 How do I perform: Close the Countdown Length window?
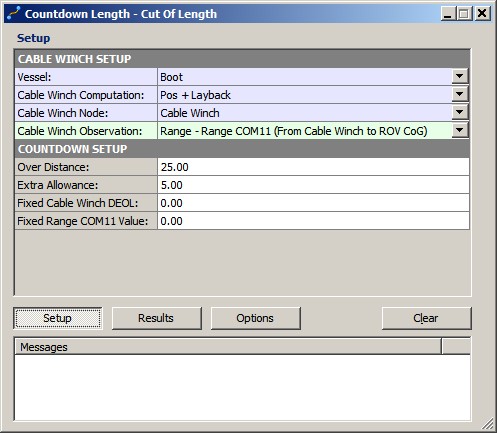(482, 14)
